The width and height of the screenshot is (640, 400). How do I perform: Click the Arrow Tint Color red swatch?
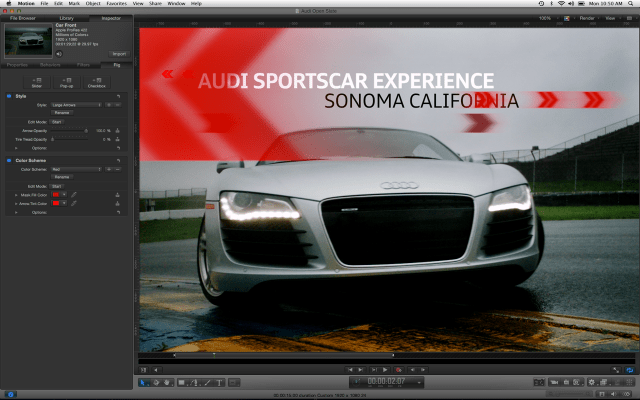point(57,203)
